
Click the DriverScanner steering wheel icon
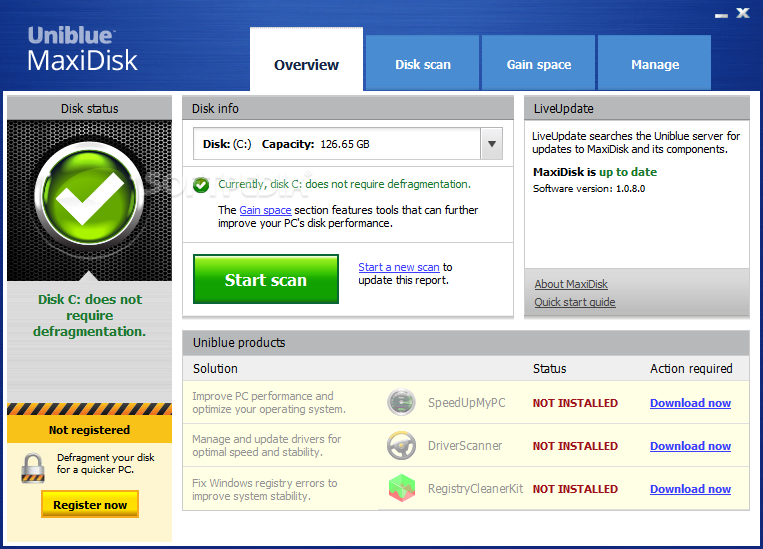point(401,445)
